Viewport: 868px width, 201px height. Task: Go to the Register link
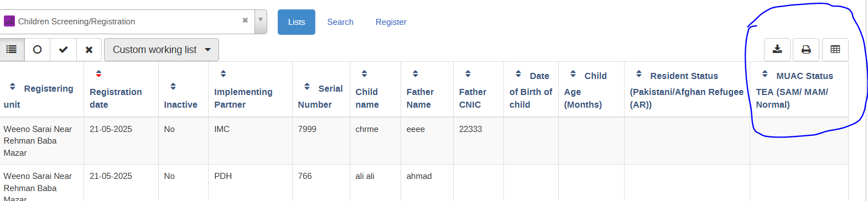pyautogui.click(x=391, y=22)
